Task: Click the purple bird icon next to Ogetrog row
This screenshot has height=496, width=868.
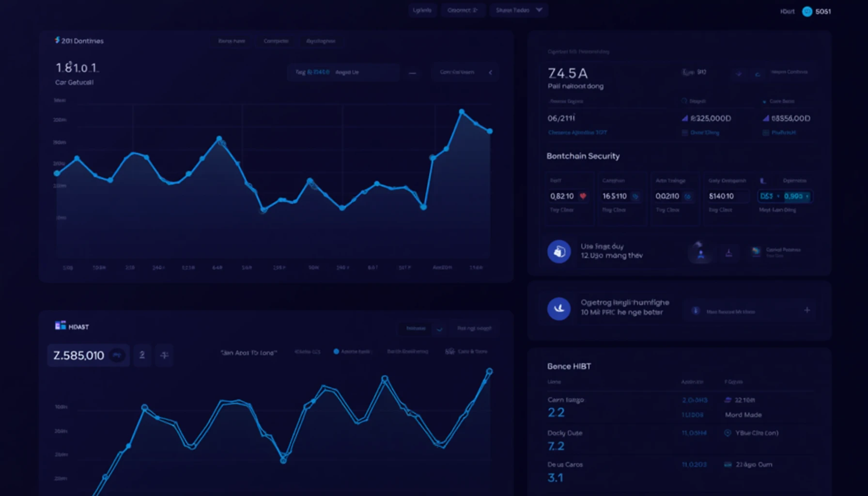Action: click(x=559, y=309)
